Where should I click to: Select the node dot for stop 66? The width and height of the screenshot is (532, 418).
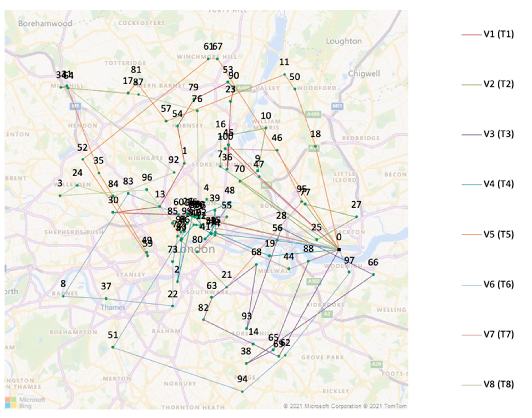coord(373,275)
